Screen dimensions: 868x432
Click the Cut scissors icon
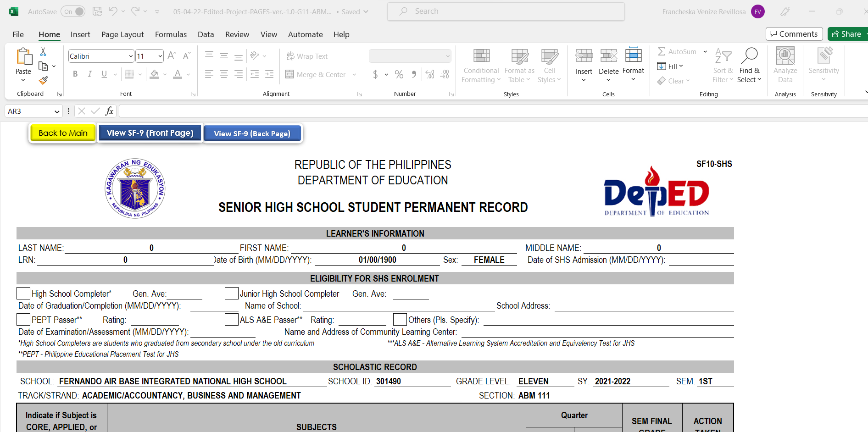[43, 51]
